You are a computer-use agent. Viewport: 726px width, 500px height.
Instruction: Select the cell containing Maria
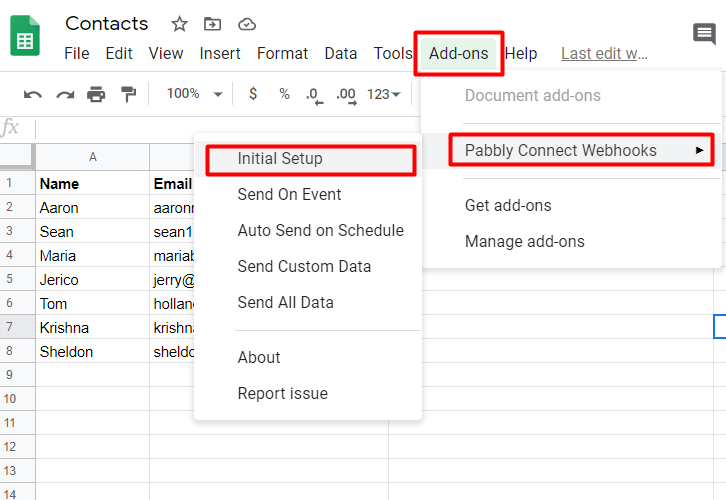[93, 256]
